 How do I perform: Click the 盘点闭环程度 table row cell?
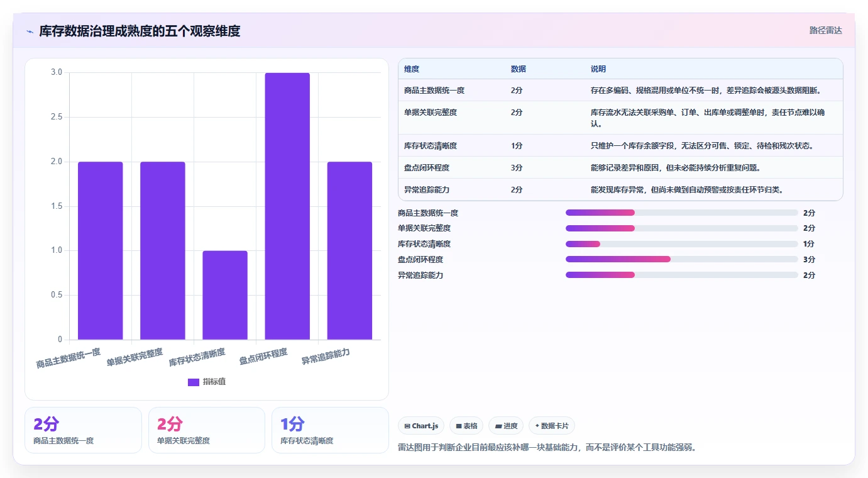427,168
